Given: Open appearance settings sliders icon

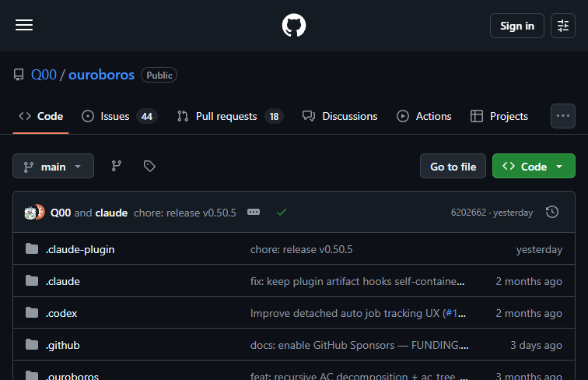Looking at the screenshot, I should pos(563,26).
